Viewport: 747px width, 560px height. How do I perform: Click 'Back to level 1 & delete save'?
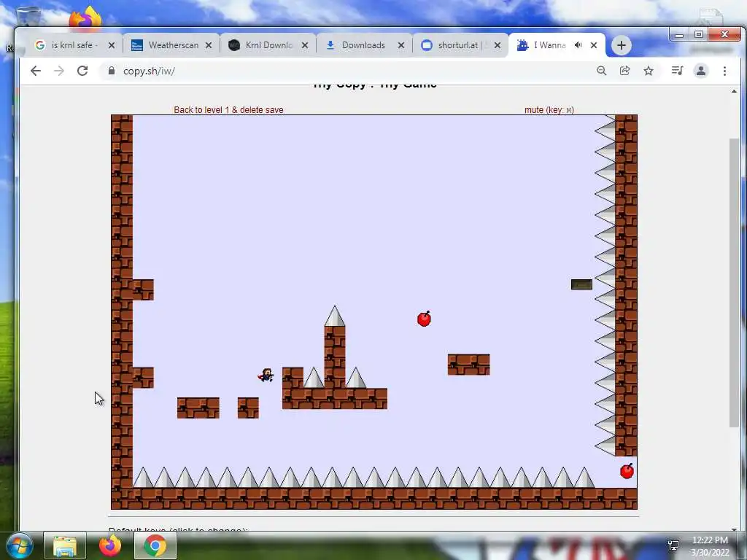pyautogui.click(x=228, y=110)
